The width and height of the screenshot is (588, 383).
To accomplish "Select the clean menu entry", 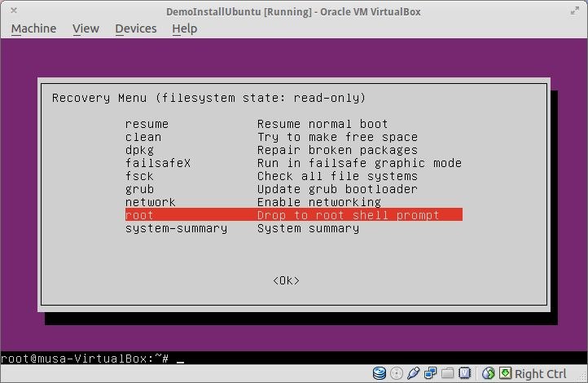I will click(x=143, y=137).
